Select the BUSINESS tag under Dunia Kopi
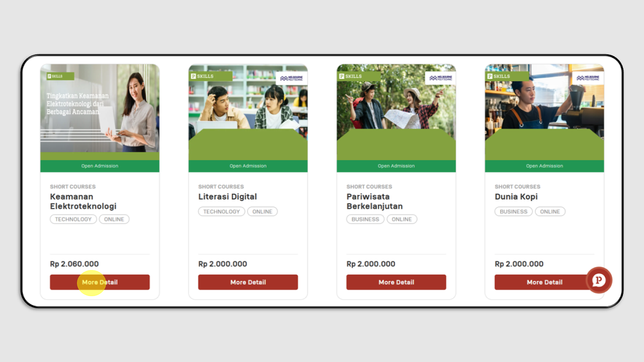644x362 pixels. tap(514, 212)
